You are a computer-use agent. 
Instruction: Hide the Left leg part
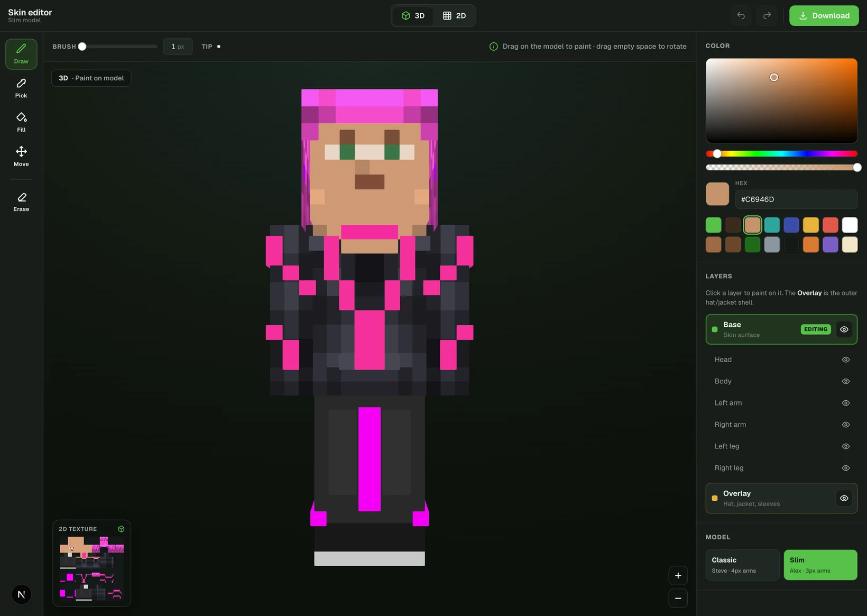click(846, 446)
